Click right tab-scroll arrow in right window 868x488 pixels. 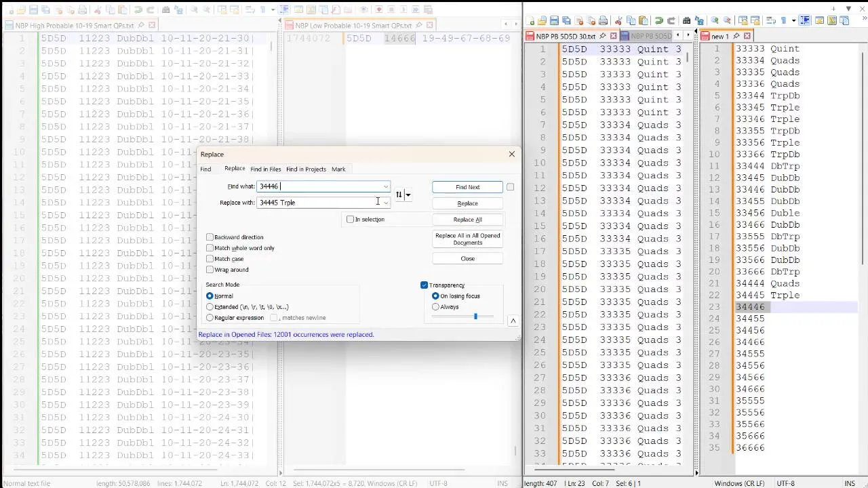tap(688, 35)
